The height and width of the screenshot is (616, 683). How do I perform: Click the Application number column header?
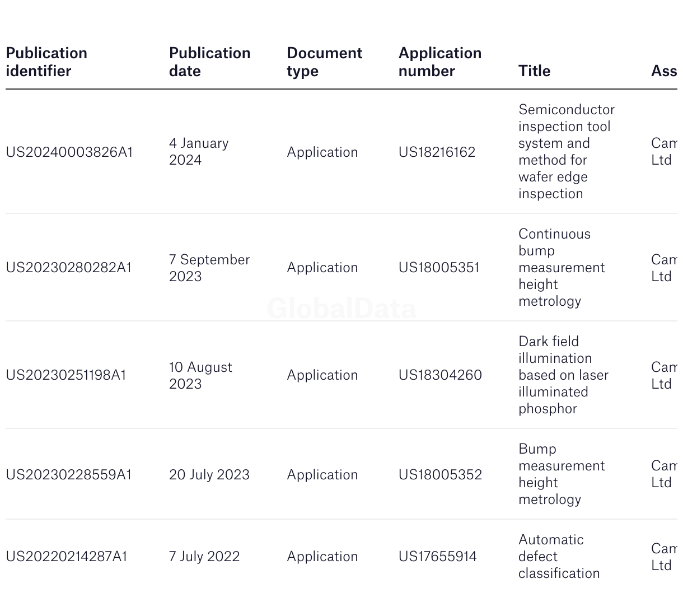[x=440, y=62]
